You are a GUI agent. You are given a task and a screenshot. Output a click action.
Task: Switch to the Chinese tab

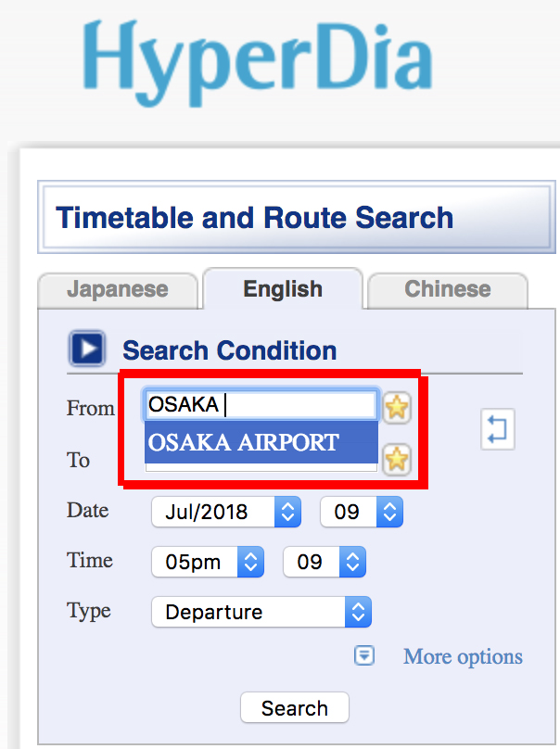pos(447,289)
